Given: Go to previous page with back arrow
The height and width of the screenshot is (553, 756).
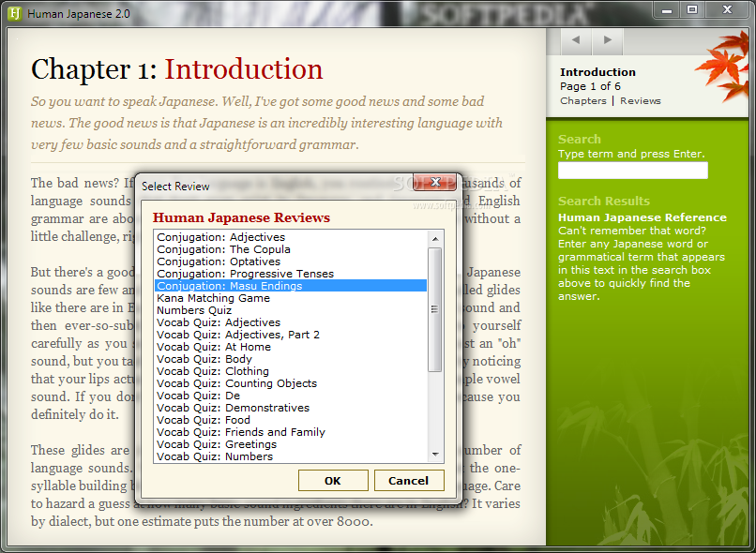Looking at the screenshot, I should coord(576,40).
